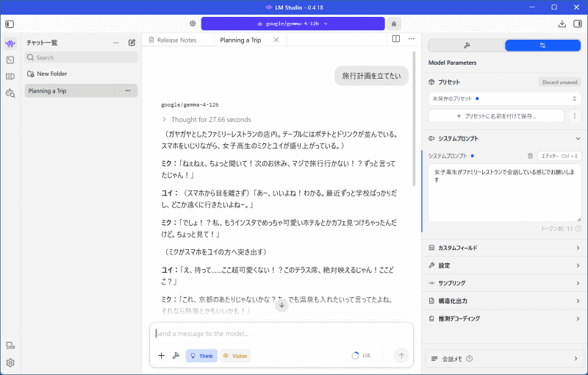
Task: Select the Planning a Trip chat entry
Action: [81, 90]
